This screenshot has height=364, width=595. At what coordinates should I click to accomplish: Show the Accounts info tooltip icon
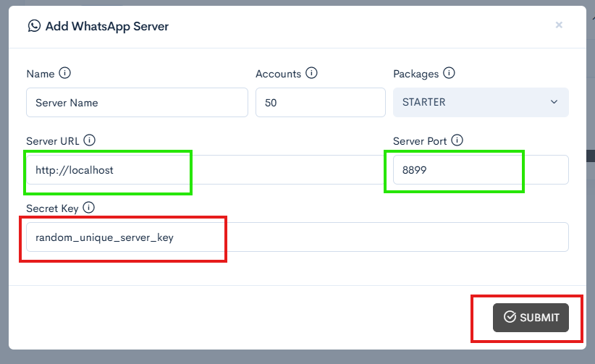click(311, 73)
